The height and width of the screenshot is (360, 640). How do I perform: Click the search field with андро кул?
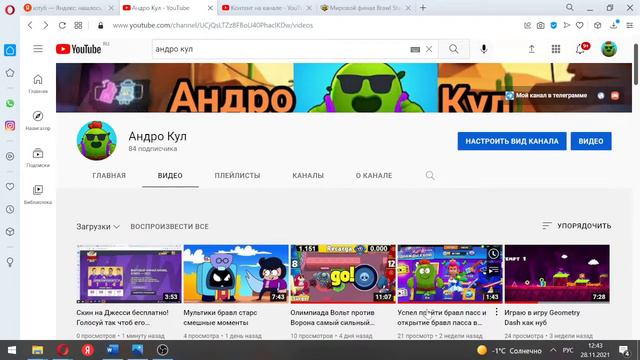(x=282, y=49)
